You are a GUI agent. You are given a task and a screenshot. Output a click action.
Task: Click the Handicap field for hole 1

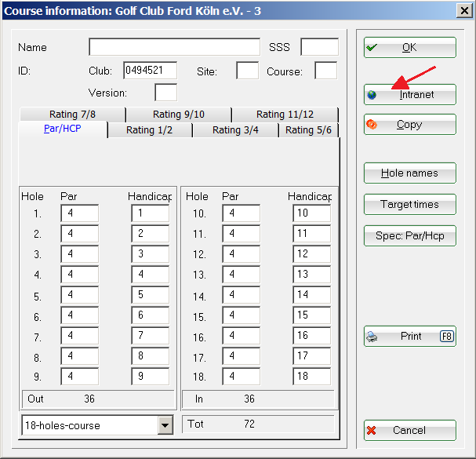pos(151,213)
